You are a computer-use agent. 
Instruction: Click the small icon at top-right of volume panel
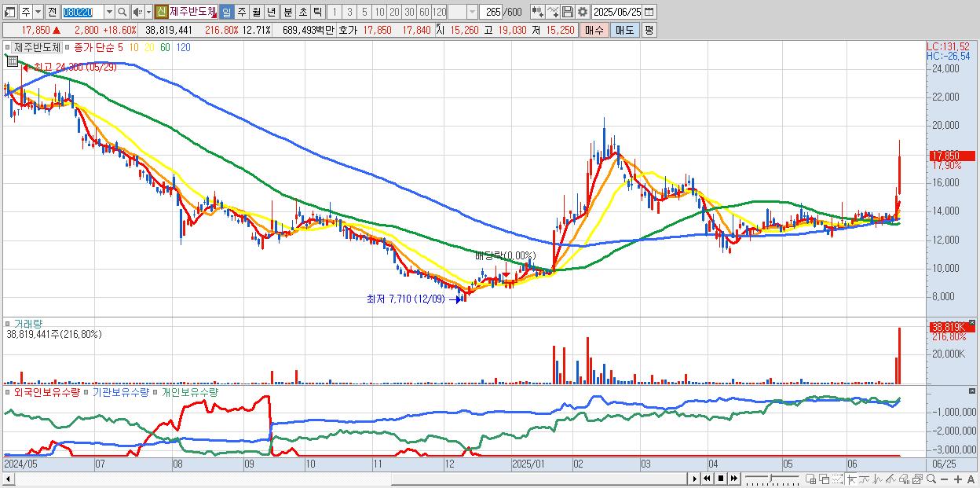[972, 323]
